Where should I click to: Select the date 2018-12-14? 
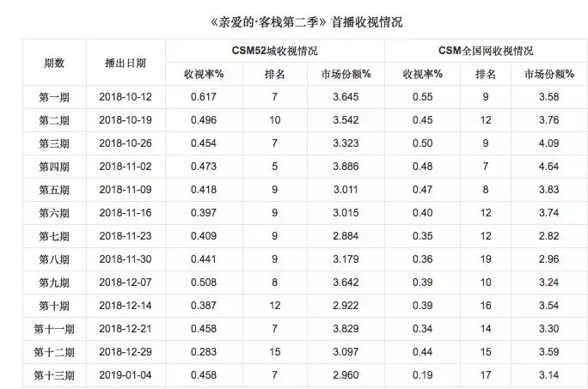(126, 306)
